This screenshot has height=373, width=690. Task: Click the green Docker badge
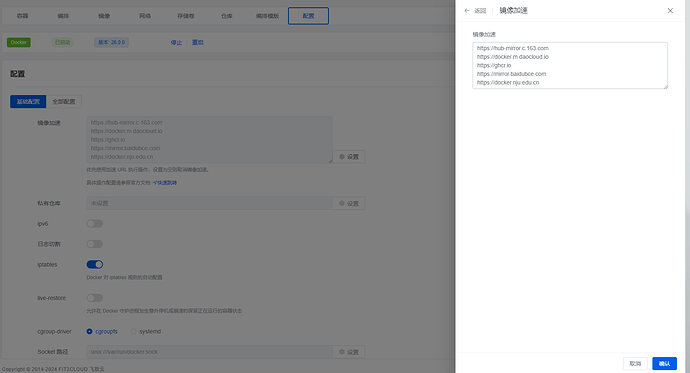click(18, 42)
